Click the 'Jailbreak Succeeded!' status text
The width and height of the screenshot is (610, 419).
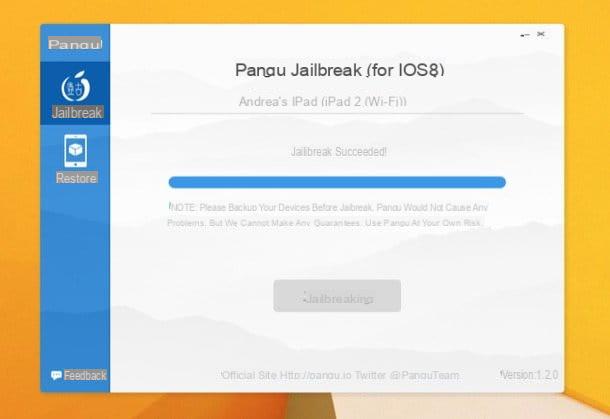(338, 151)
